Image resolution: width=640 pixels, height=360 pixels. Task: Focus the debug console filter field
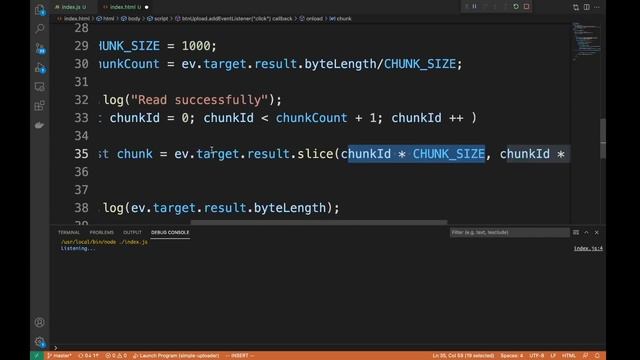(509, 232)
